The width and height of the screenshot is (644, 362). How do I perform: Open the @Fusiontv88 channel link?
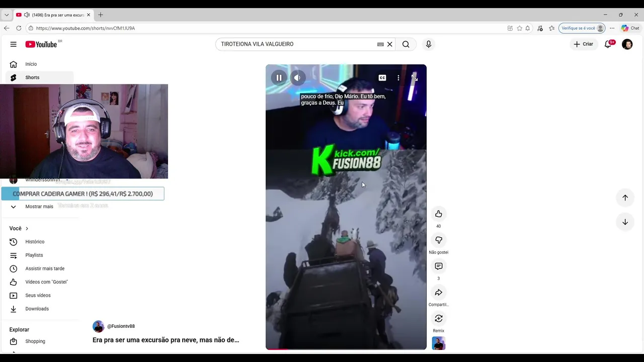click(x=121, y=326)
